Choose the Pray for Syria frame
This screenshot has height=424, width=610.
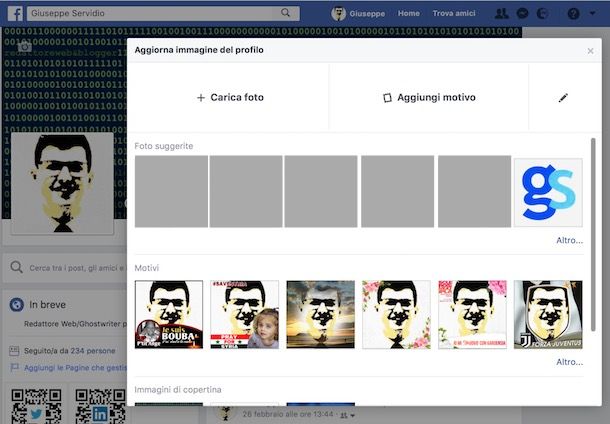(x=245, y=314)
